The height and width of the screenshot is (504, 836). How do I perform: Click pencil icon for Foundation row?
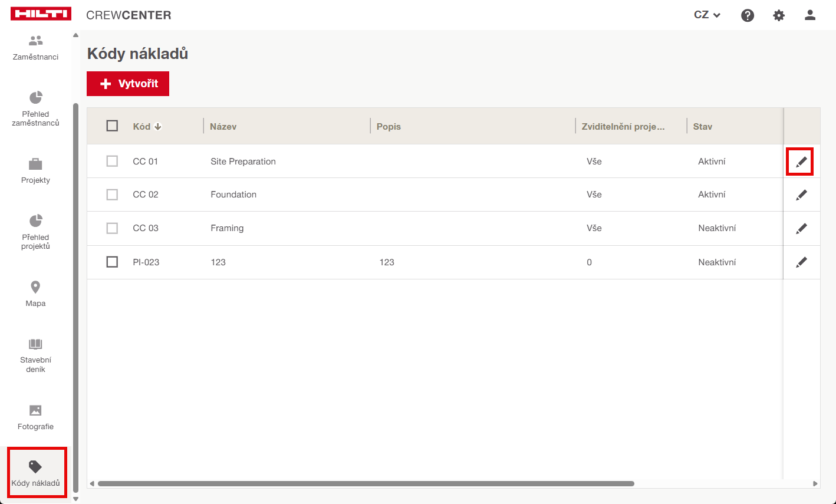click(x=801, y=195)
